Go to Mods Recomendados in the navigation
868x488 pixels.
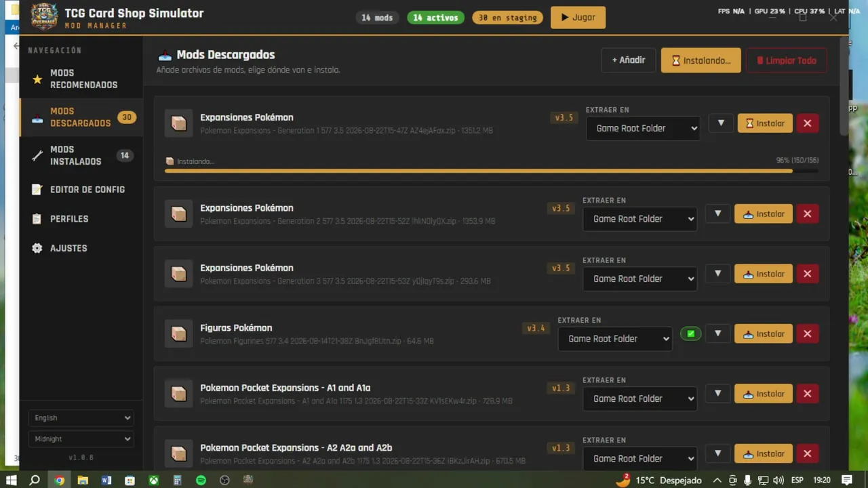pyautogui.click(x=81, y=79)
